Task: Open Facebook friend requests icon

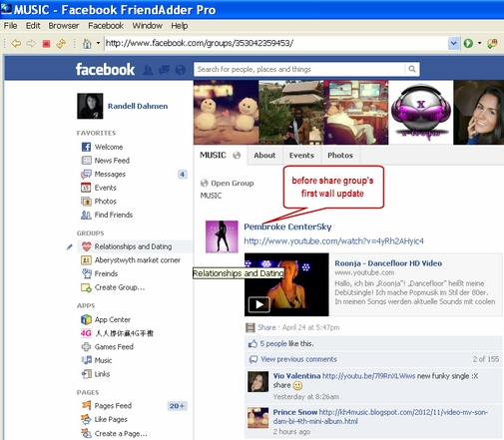Action: tap(148, 70)
